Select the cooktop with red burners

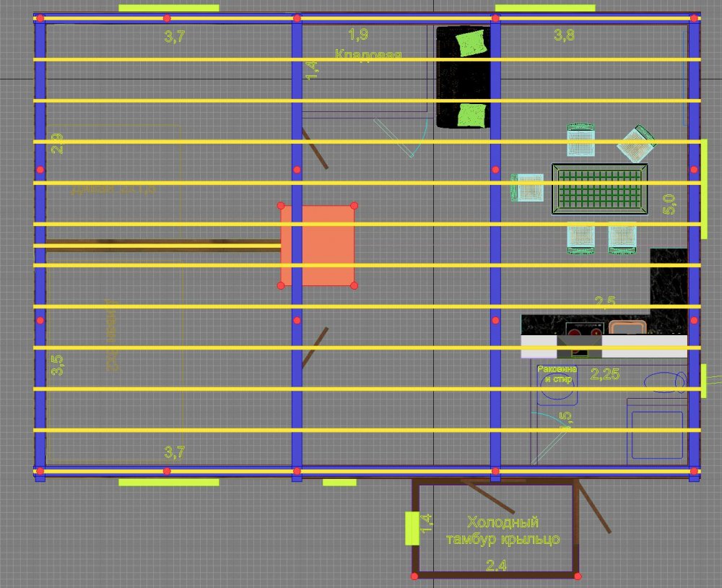585,331
